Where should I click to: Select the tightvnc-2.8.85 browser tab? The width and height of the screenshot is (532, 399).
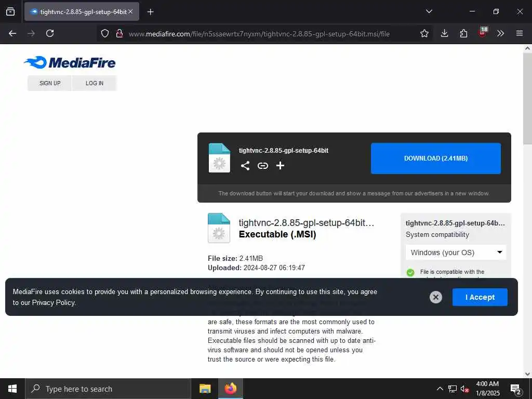[82, 11]
